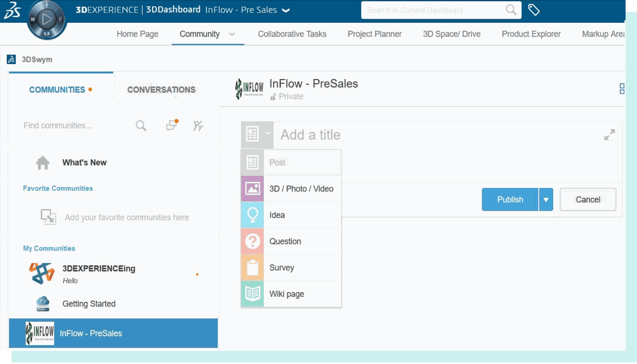
Task: Select the Question content type icon
Action: point(252,241)
